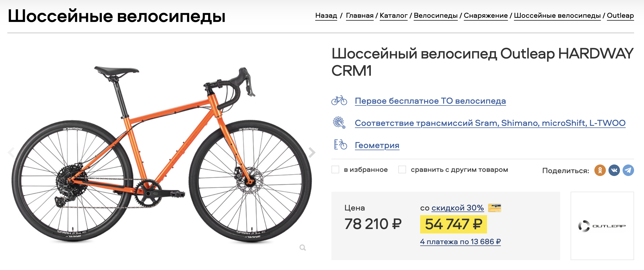Tick the "в избранное" checkbox
The image size is (644, 270).
point(335,169)
